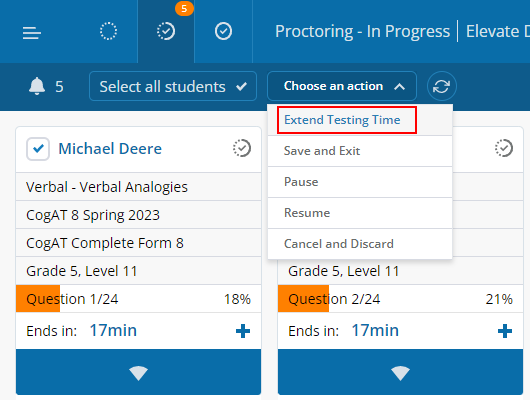The image size is (530, 400).
Task: Click Michael Deere's Question 1/24 progress bar
Action: point(138,299)
